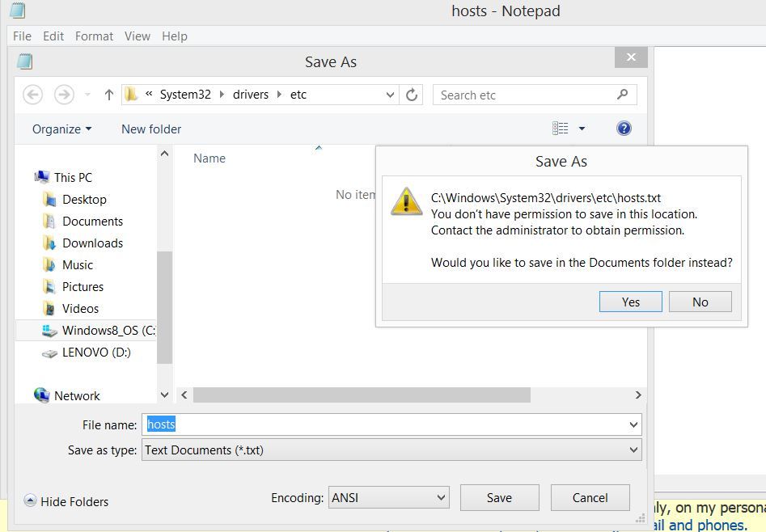Viewport: 766px width, 532px height.
Task: Expand the Save as type dropdown
Action: 633,450
